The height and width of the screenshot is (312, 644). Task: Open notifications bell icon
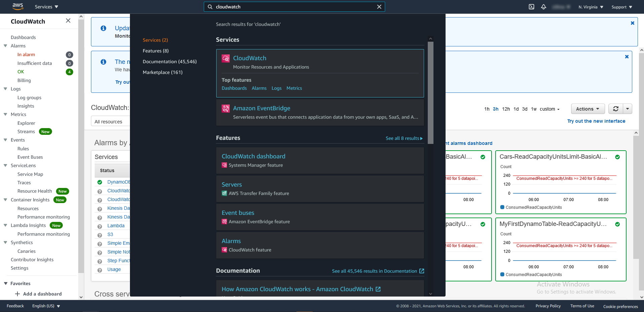coord(544,7)
